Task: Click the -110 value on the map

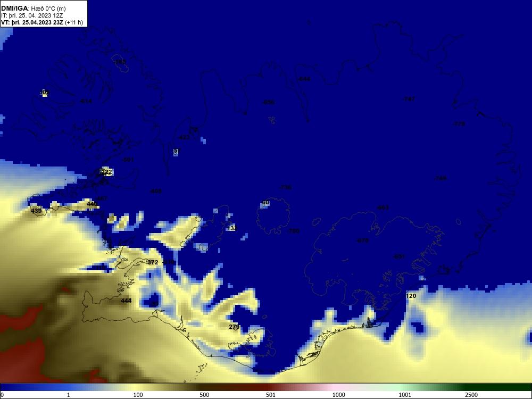Action: click(99, 268)
